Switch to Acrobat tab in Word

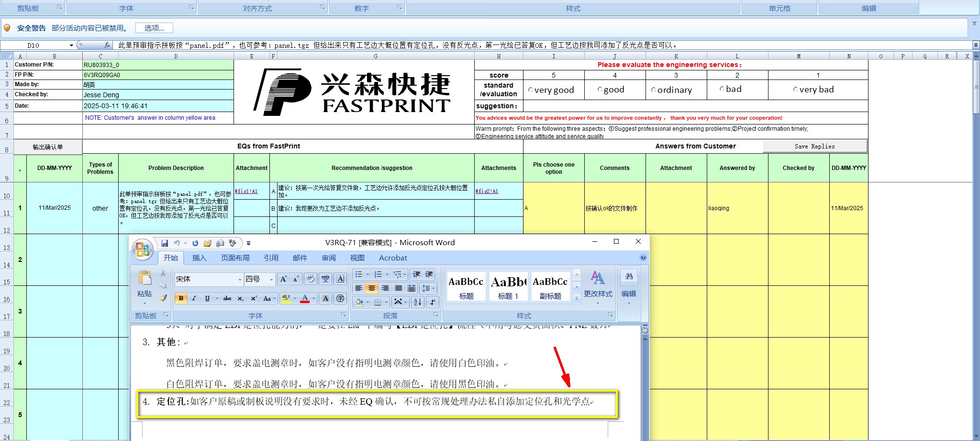(393, 258)
